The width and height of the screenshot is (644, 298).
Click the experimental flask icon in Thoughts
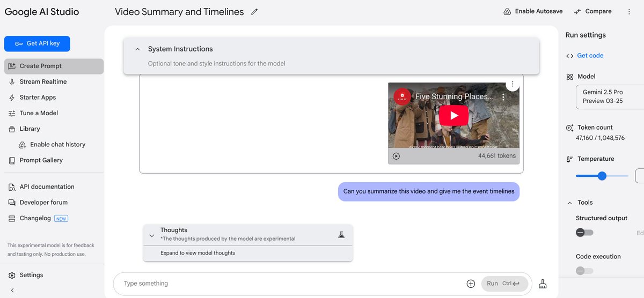point(341,235)
